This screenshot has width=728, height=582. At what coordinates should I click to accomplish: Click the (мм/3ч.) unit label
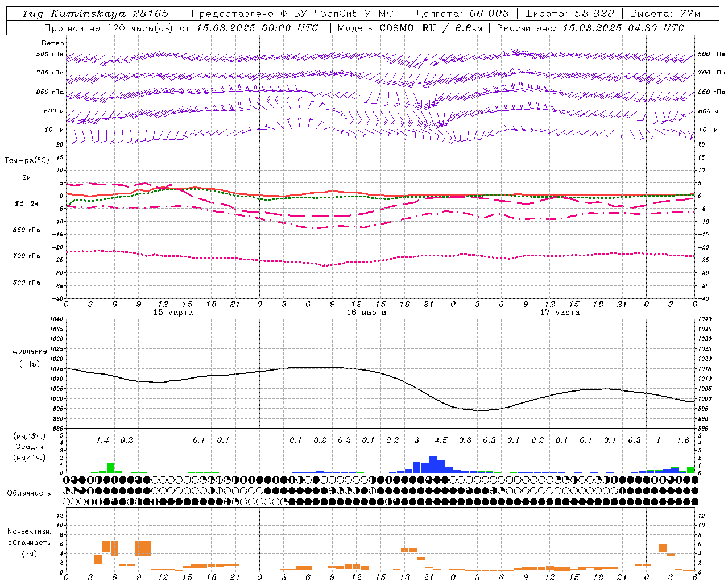click(30, 436)
